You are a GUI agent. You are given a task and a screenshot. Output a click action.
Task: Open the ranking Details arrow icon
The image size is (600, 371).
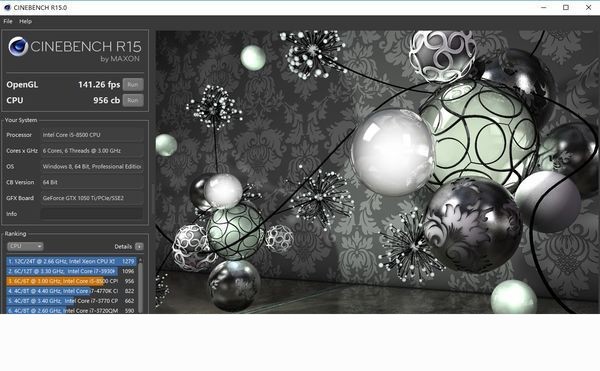pos(139,246)
